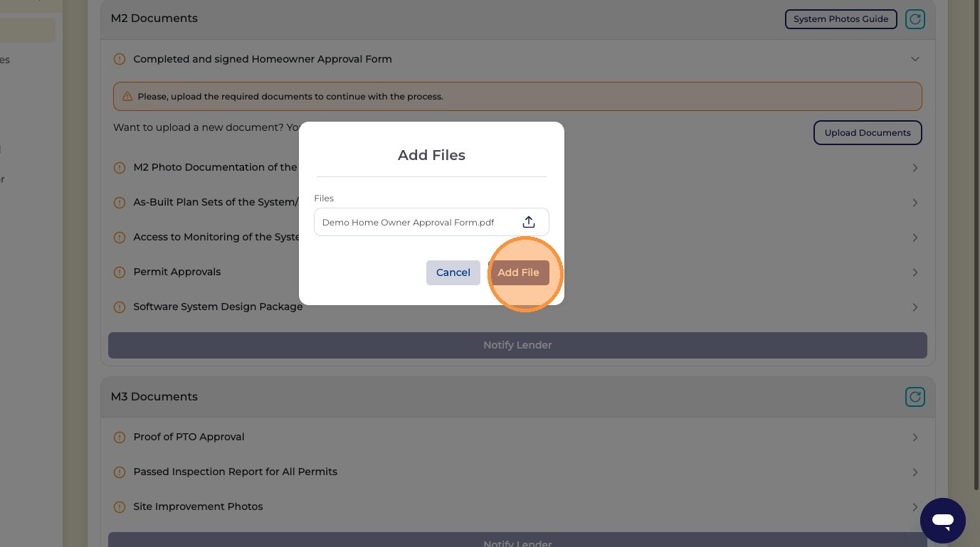Image resolution: width=980 pixels, height=547 pixels.
Task: Expand Permit Approvals row chevron
Action: (x=915, y=272)
